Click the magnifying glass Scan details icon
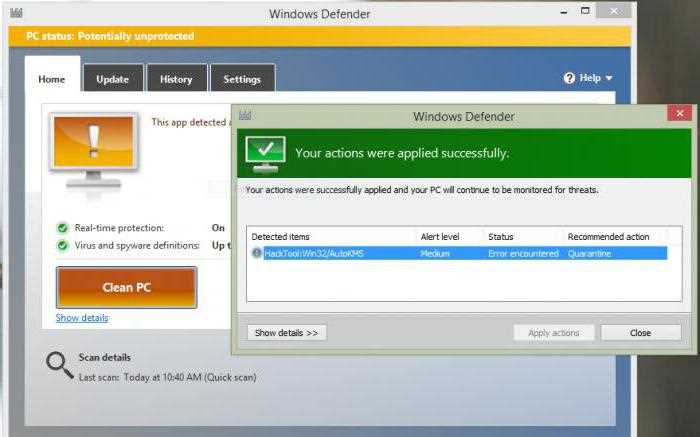Image resolution: width=700 pixels, height=437 pixels. (x=60, y=365)
